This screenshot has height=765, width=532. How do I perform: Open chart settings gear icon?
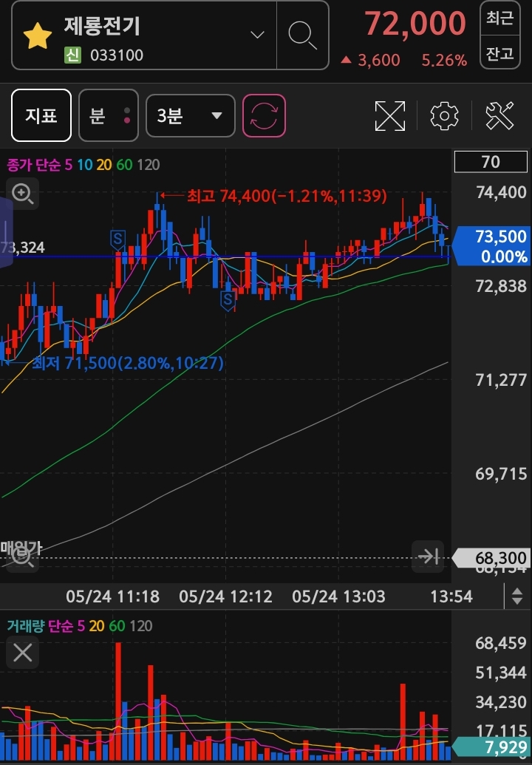click(444, 115)
